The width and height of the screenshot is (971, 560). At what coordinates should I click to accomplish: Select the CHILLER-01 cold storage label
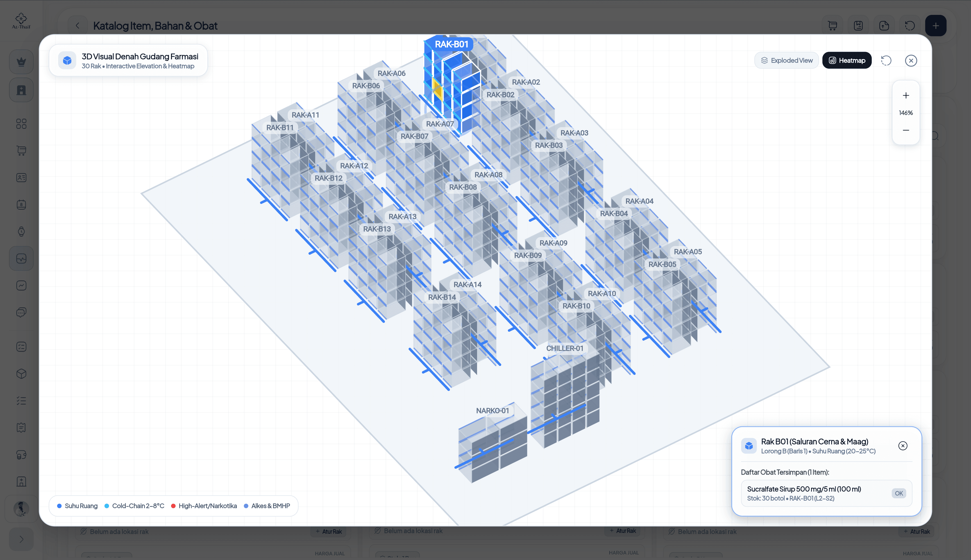coord(565,348)
